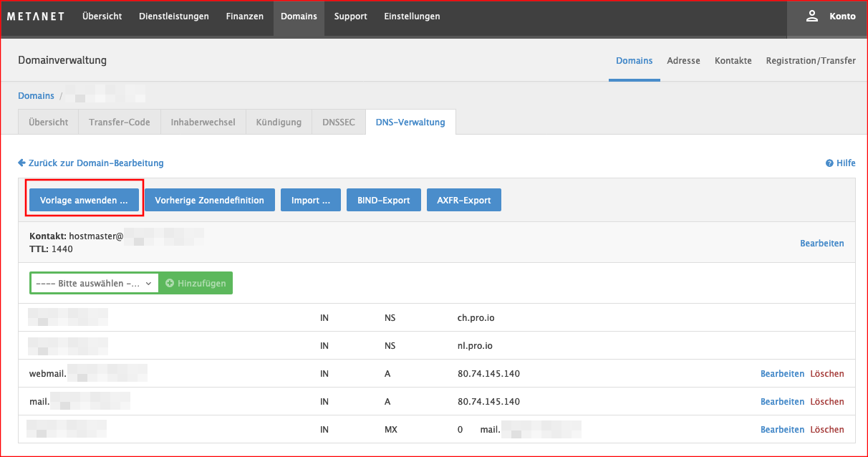Click Vorlage anwenden button
Screen dimensions: 868x457
tap(84, 200)
